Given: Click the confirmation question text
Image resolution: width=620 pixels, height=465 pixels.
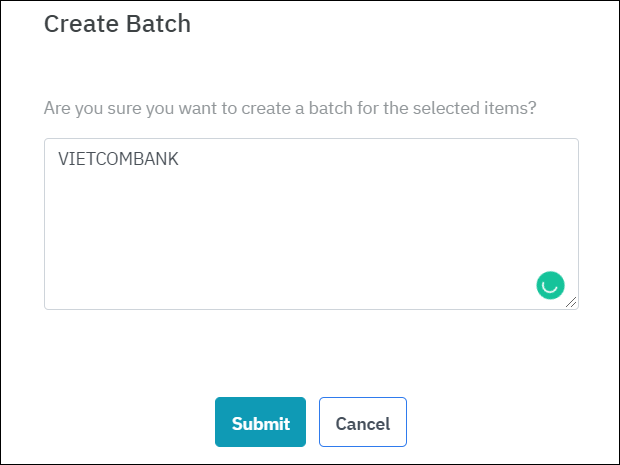Looking at the screenshot, I should tap(291, 107).
